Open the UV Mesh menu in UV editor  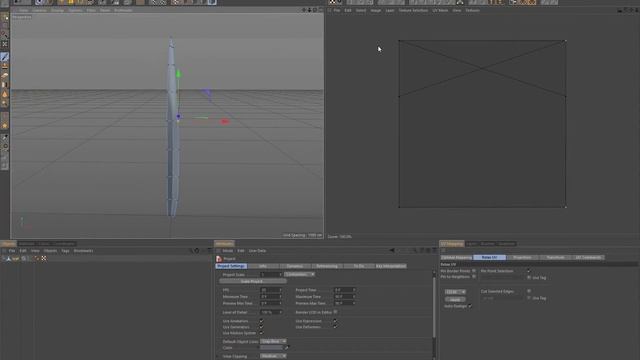click(x=440, y=10)
